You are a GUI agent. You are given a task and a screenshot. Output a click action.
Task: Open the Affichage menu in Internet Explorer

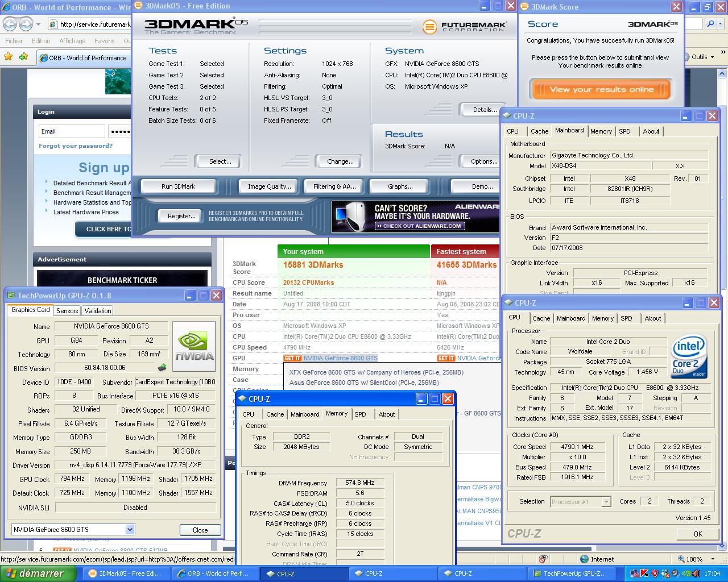72,41
